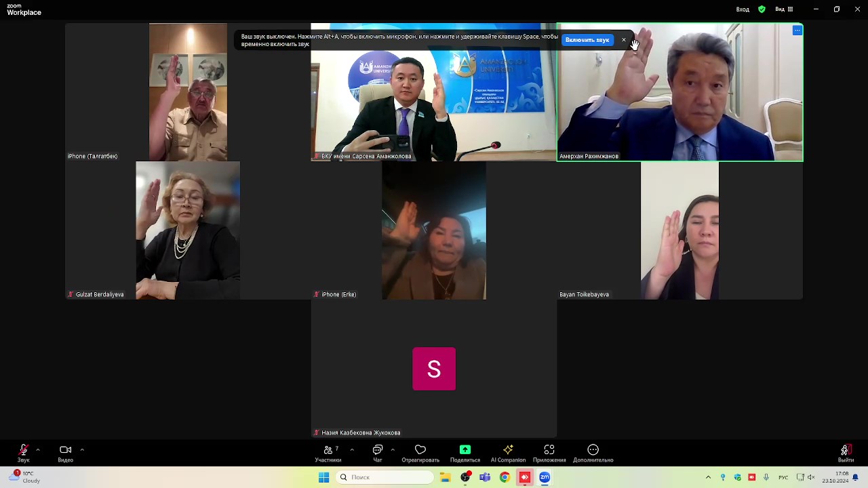The width and height of the screenshot is (868, 488).
Task: Expand the chevron next to Участники
Action: (x=352, y=449)
